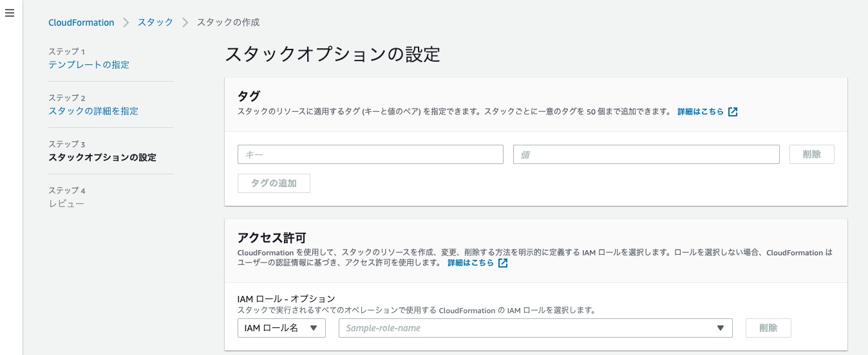
Task: Click 削除 button beside IAM role selector
Action: [x=768, y=328]
